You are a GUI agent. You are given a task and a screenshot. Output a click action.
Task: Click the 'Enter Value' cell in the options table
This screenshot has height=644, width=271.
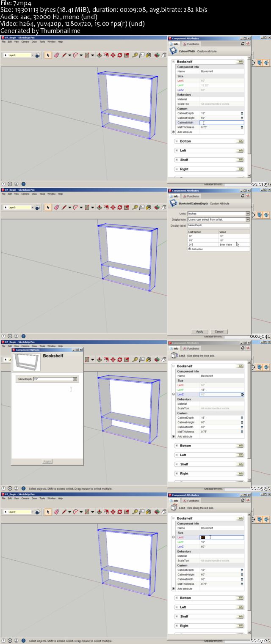(234, 244)
